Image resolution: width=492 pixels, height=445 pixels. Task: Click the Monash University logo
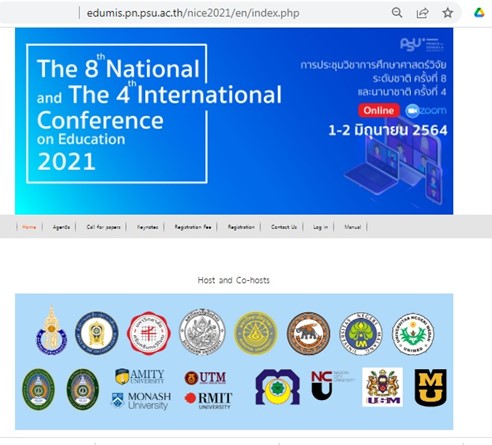(x=141, y=401)
